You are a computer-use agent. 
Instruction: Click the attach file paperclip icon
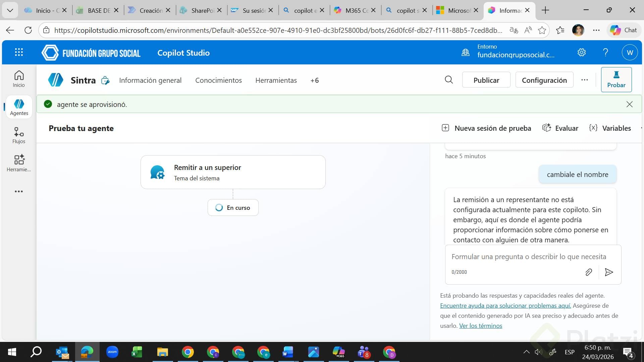[x=589, y=272]
